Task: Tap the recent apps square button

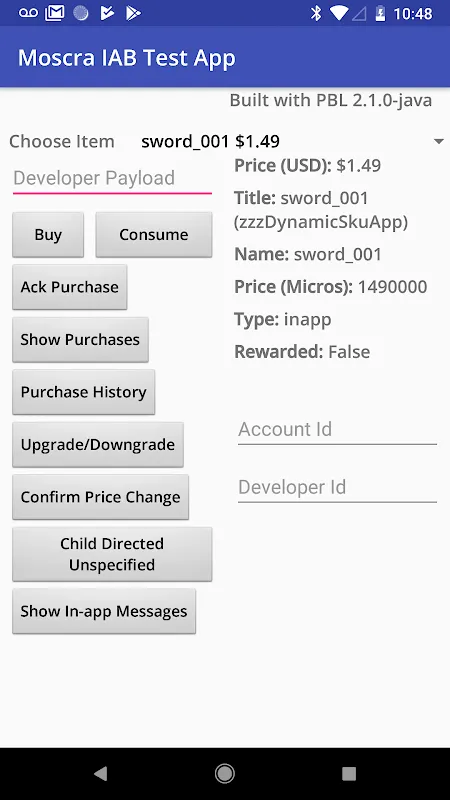Action: point(349,774)
